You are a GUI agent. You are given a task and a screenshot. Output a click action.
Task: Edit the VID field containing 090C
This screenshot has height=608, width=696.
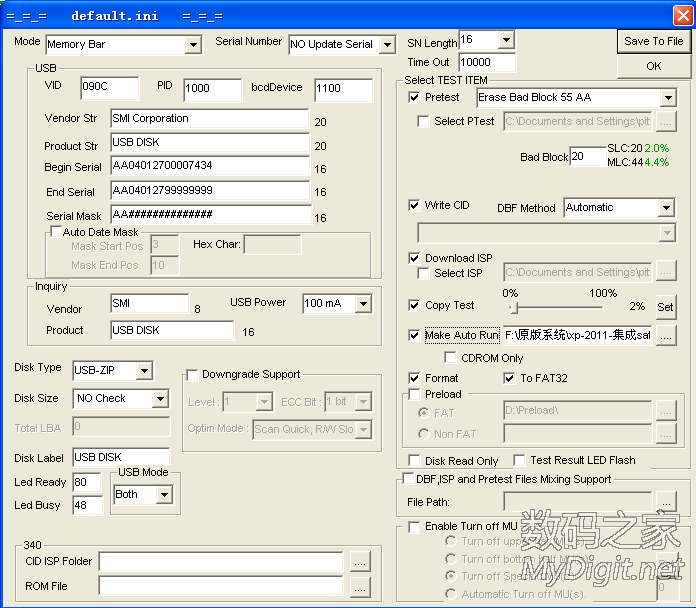[x=110, y=87]
